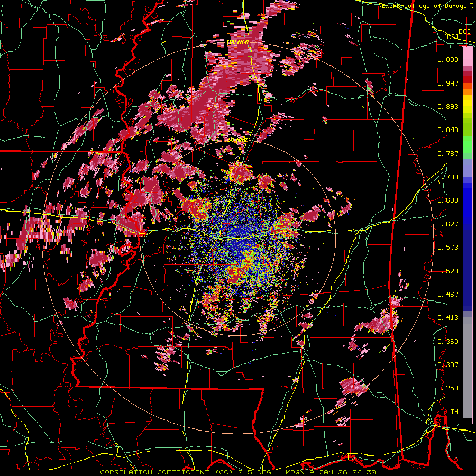Select the 0.413 scale value

[x=448, y=318]
